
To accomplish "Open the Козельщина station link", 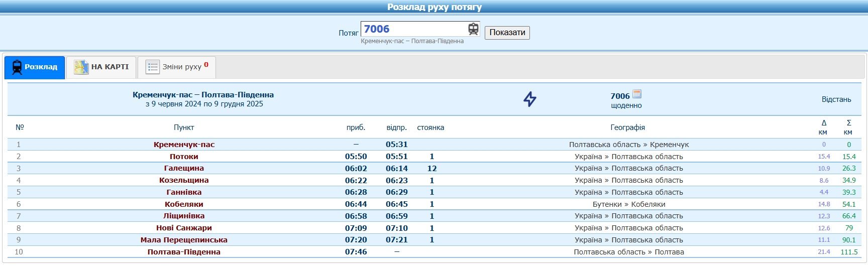I will pyautogui.click(x=184, y=180).
